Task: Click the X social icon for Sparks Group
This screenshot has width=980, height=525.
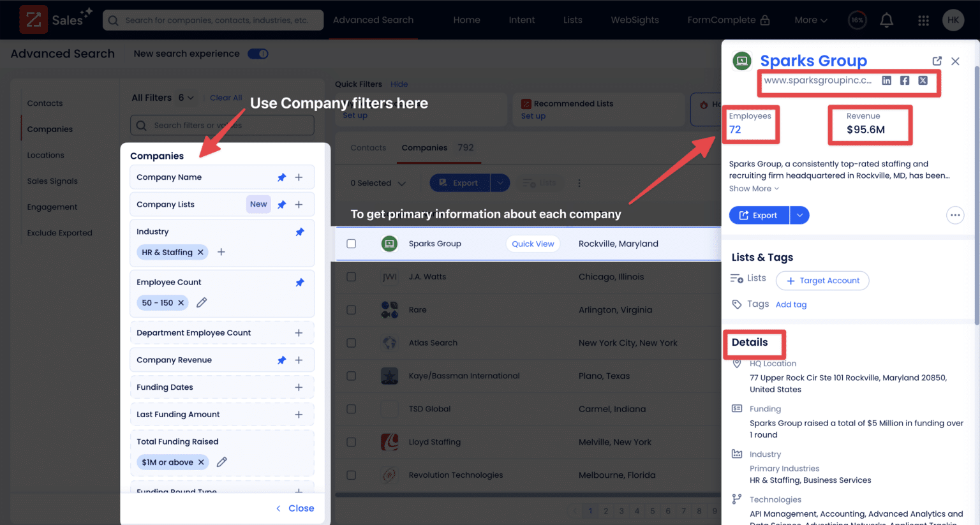Action: click(x=923, y=80)
